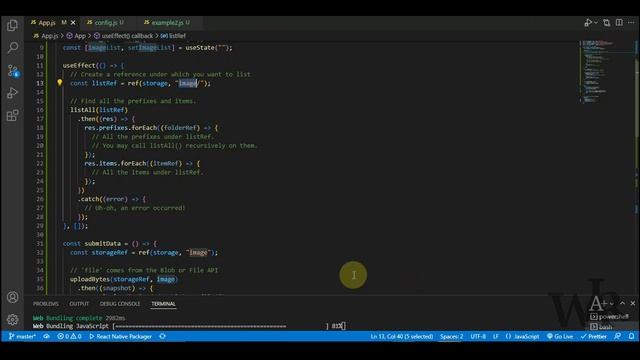Split the editor right
Screen dimensions: 640x360
[619, 22]
